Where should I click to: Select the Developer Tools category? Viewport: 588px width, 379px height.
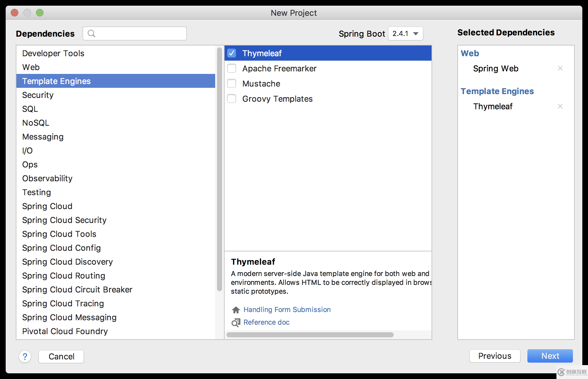116,53
